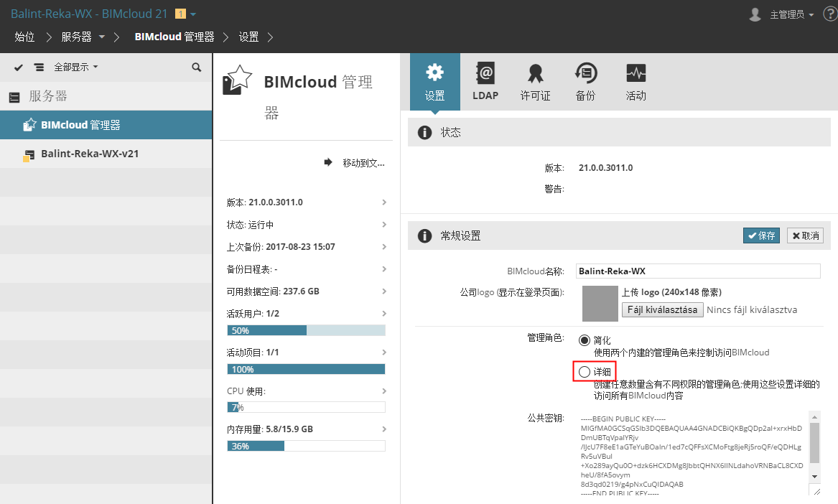The height and width of the screenshot is (504, 838).
Task: Select BIMcloud 管理器 in server list
Action: (x=106, y=125)
